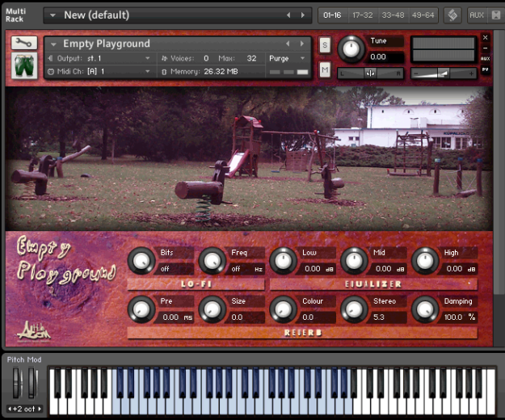Image resolution: width=505 pixels, height=420 pixels.
Task: Shift keyboard octave up with right arrow
Action: point(40,409)
